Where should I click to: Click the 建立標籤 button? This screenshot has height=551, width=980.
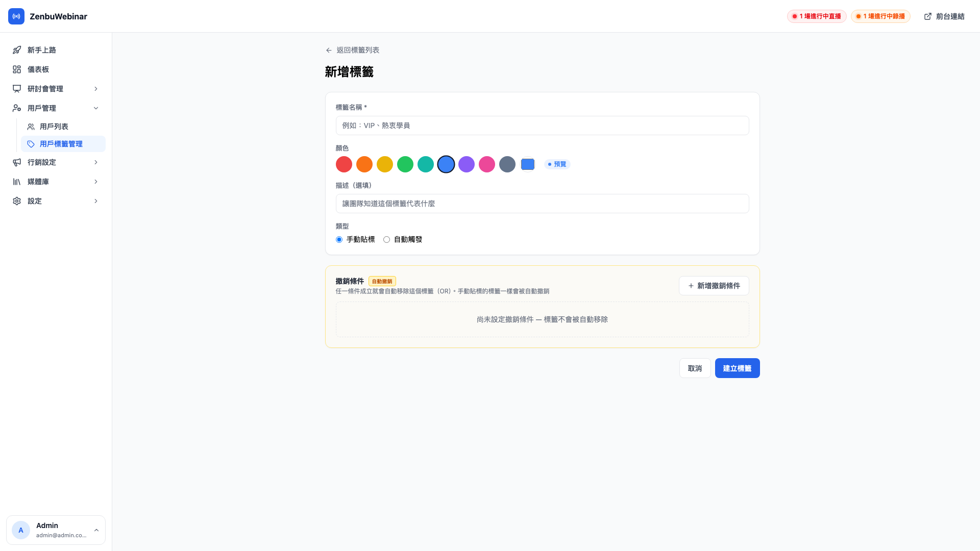[x=737, y=368]
